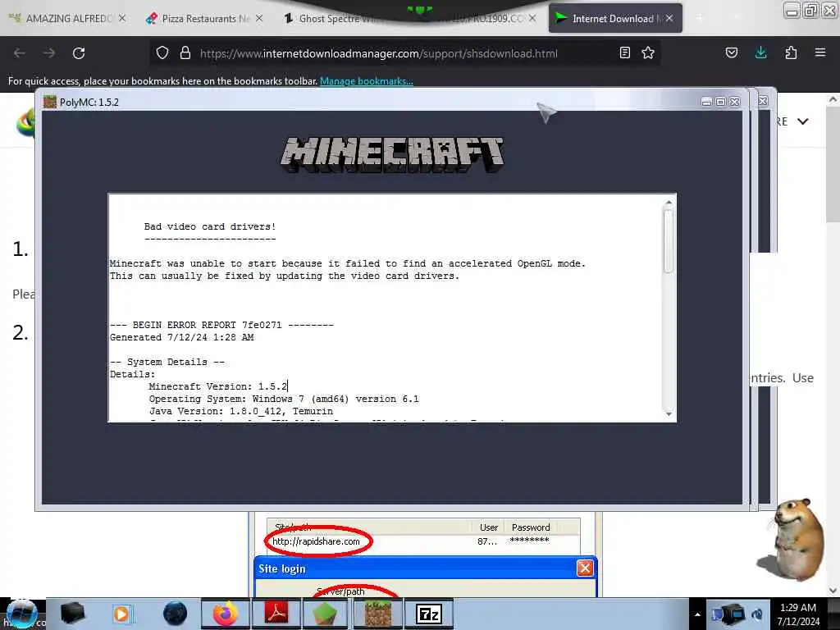This screenshot has height=630, width=840.
Task: Open media player taskbar icon
Action: coord(122,614)
